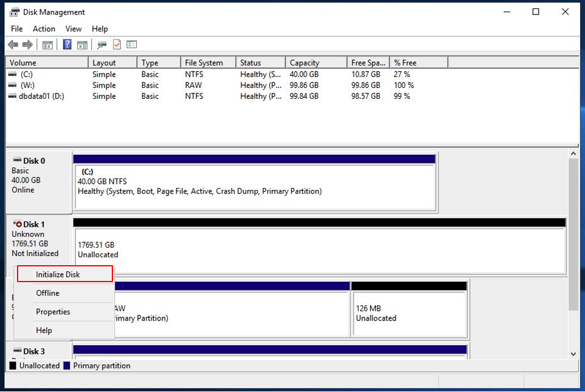Select the Disk 0 drive icon
Viewport: 585px width, 392px height.
pos(17,160)
